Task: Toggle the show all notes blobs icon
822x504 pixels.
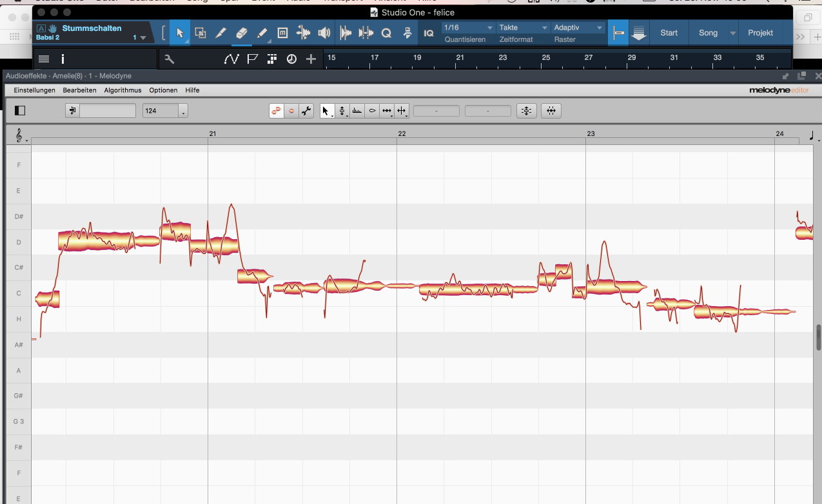Action: (277, 111)
